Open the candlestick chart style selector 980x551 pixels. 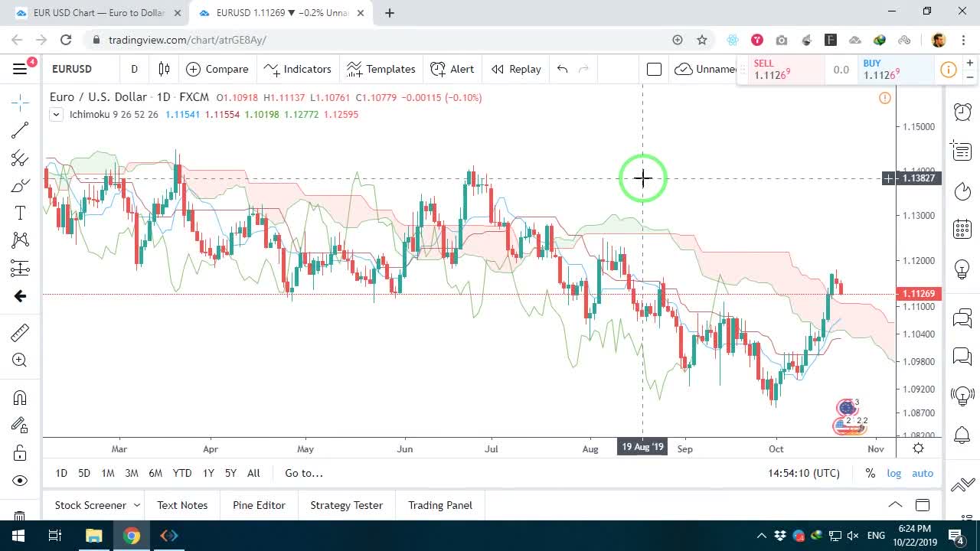coord(164,69)
